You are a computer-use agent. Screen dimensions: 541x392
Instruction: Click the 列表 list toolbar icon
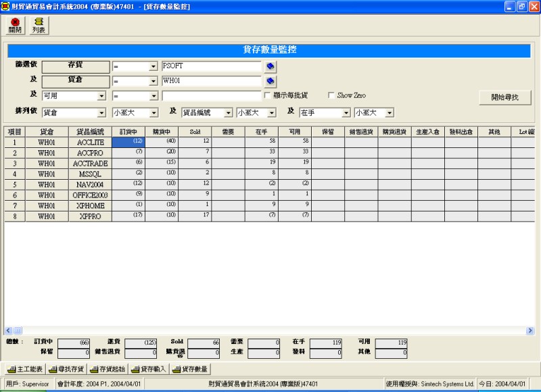click(x=39, y=26)
